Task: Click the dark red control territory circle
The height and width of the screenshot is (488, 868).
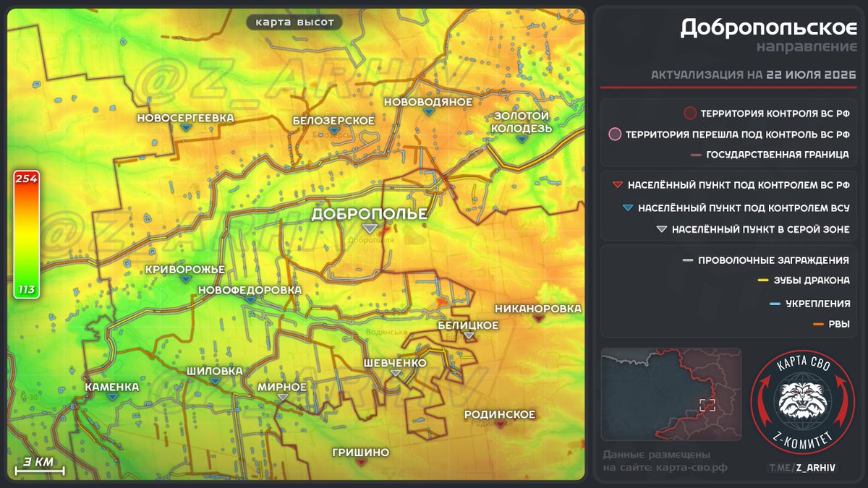Action: click(x=690, y=114)
